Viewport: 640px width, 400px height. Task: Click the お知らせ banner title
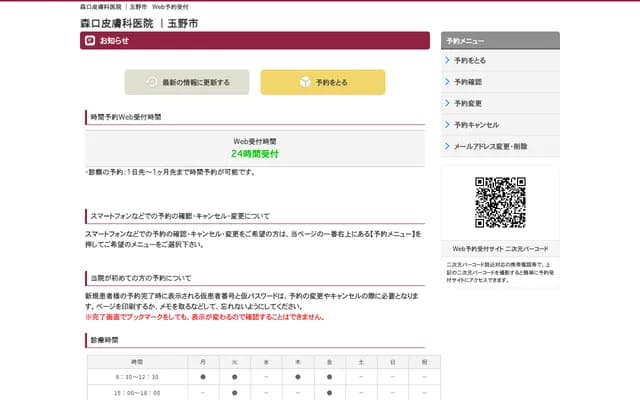pyautogui.click(x=114, y=40)
